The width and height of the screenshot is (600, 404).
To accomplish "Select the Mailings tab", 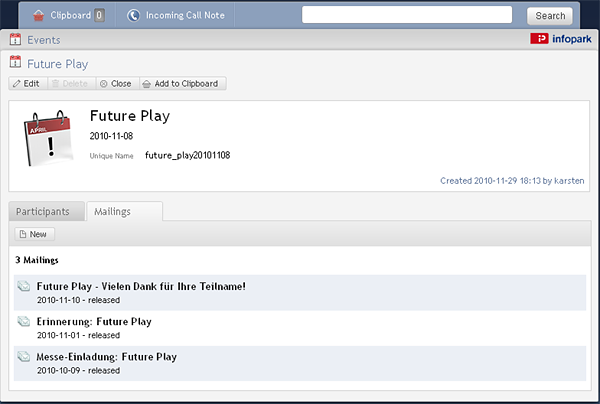I will pyautogui.click(x=124, y=211).
